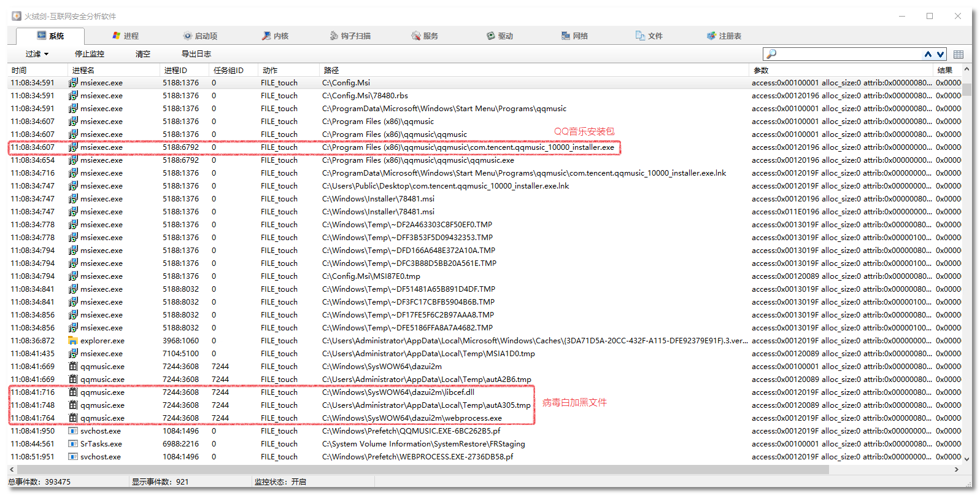Click the 启动项 gear icon
Image resolution: width=980 pixels, height=495 pixels.
[x=187, y=36]
